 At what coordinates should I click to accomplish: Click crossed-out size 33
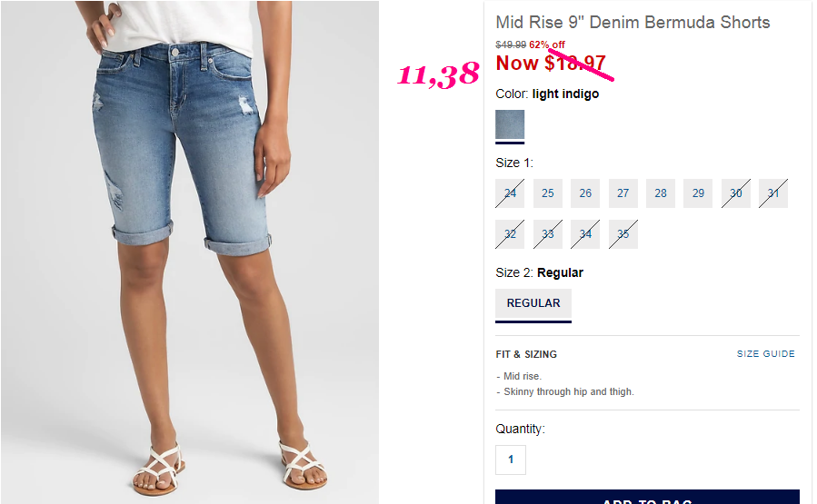point(548,234)
